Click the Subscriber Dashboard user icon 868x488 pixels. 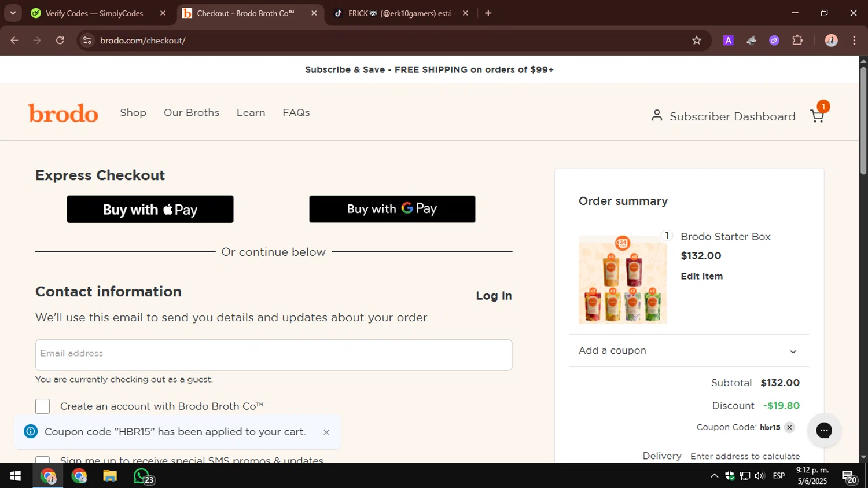click(x=657, y=116)
